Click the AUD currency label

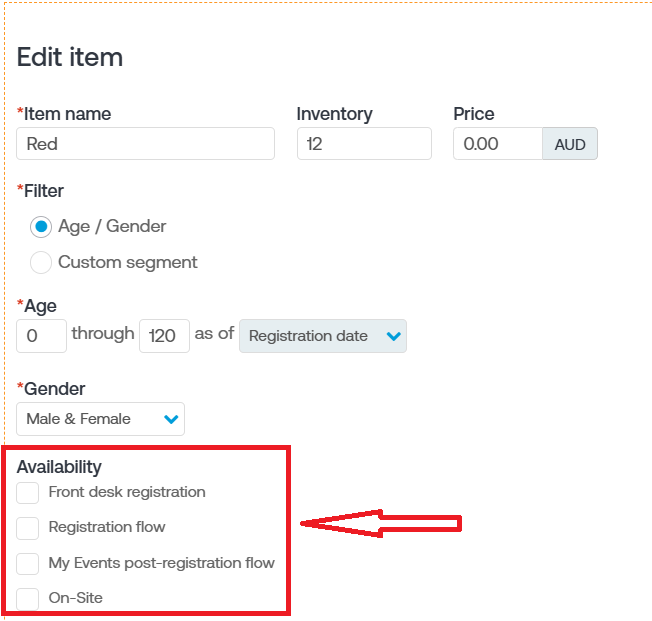pyautogui.click(x=570, y=144)
